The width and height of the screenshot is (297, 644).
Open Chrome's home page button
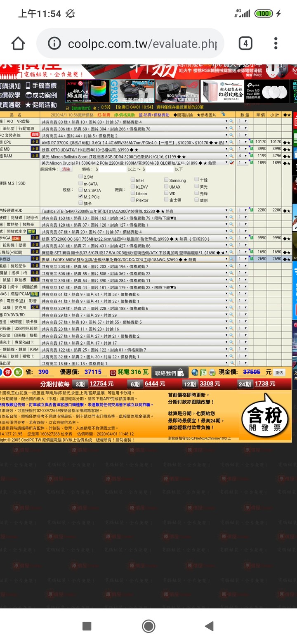[x=18, y=43]
